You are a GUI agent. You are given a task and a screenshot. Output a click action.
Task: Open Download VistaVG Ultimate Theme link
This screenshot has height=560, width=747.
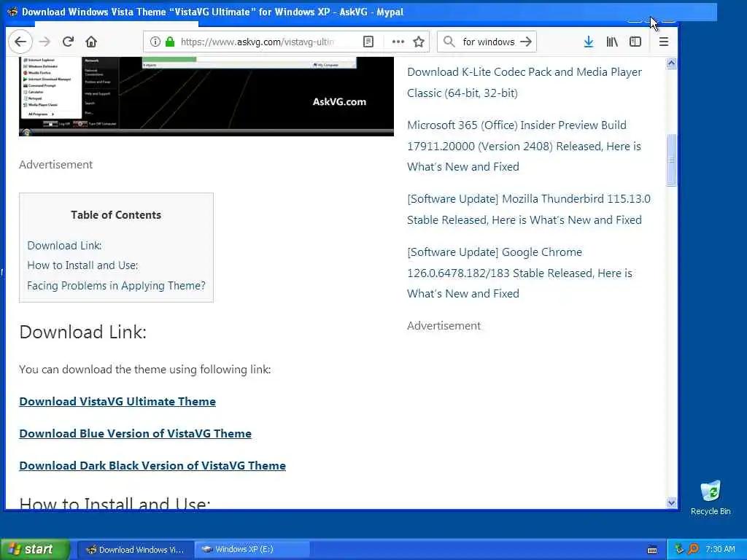117,402
